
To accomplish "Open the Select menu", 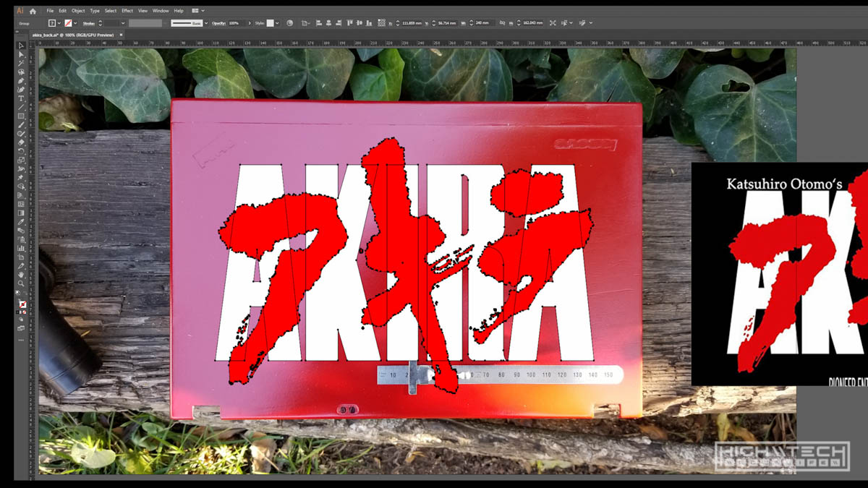I will pyautogui.click(x=110, y=11).
